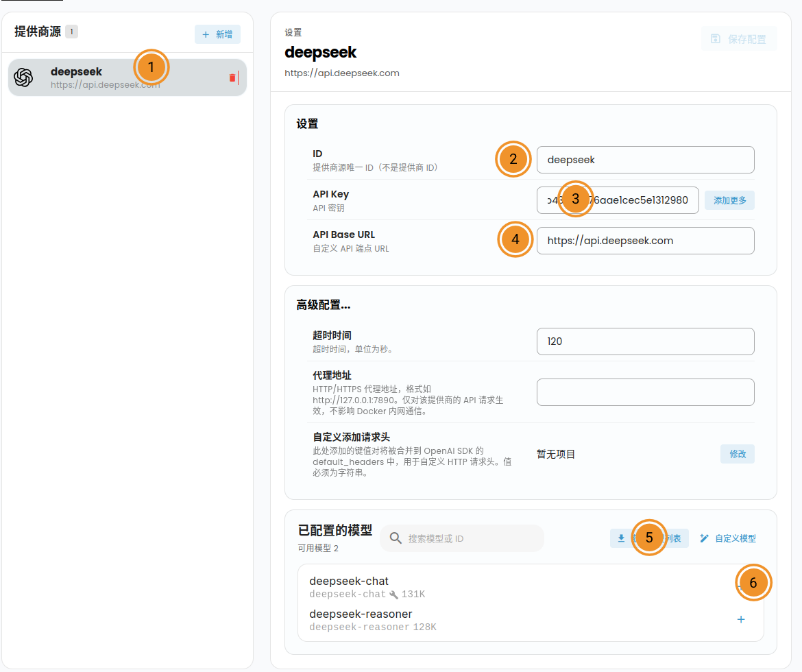Viewport: 802px width, 672px height.
Task: Click the 可用模型 2 label
Action: (318, 548)
